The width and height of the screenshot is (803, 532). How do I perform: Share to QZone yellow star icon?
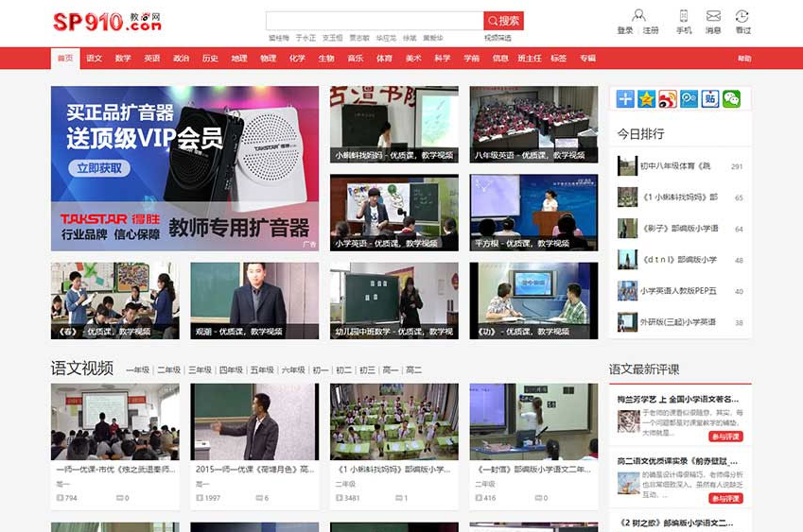coord(646,99)
